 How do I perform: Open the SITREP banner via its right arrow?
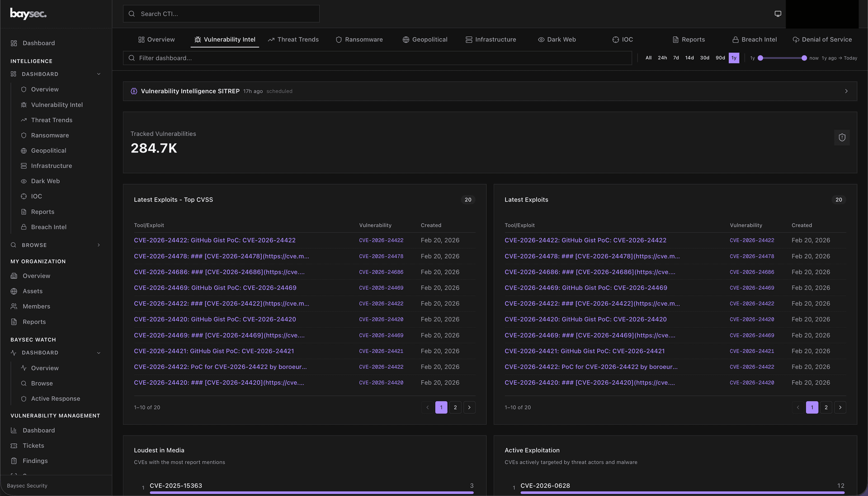click(x=846, y=91)
